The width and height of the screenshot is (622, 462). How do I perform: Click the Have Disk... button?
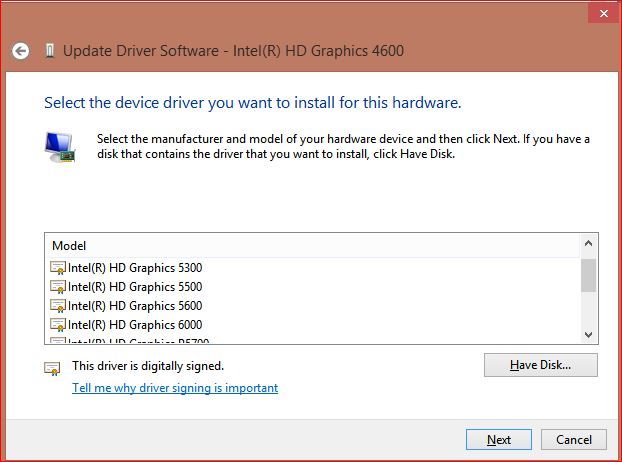[x=540, y=365]
